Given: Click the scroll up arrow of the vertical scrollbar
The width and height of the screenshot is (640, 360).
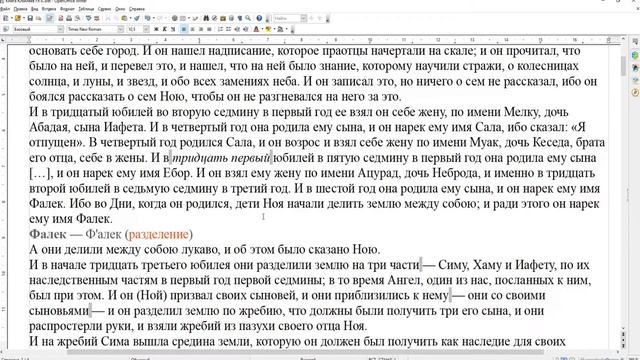Looking at the screenshot, I should (x=623, y=38).
